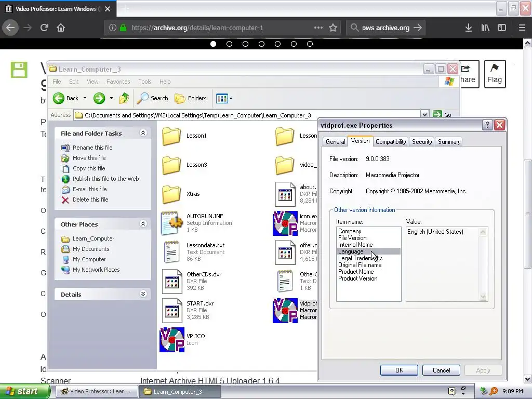Select Internal Name in Item name list
The height and width of the screenshot is (399, 532).
tap(355, 245)
